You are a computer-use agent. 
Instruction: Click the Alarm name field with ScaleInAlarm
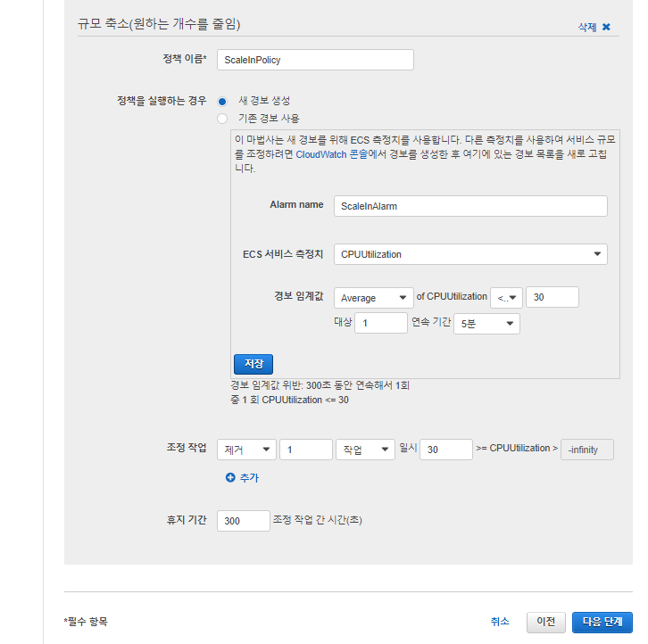pyautogui.click(x=470, y=206)
